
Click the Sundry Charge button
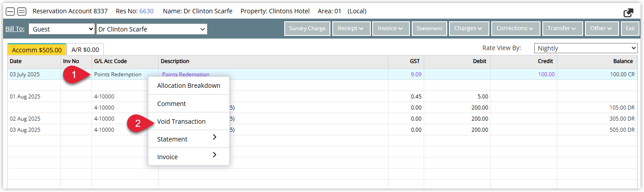tap(307, 28)
